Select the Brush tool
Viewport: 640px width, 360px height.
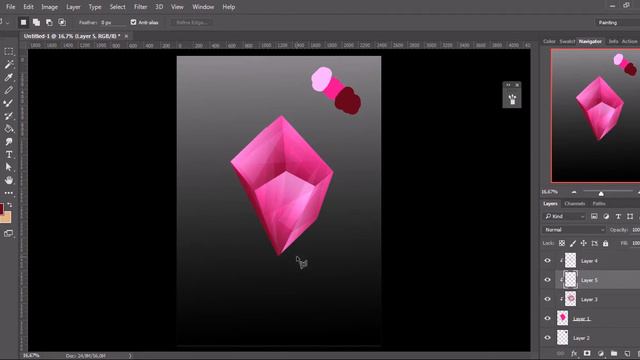pyautogui.click(x=9, y=103)
